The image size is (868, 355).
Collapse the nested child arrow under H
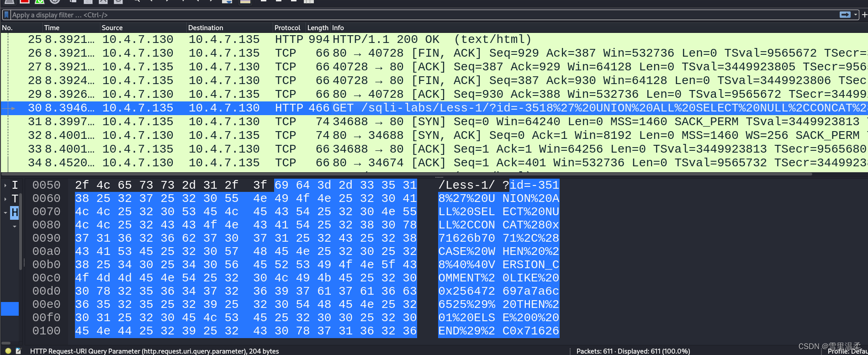click(15, 226)
